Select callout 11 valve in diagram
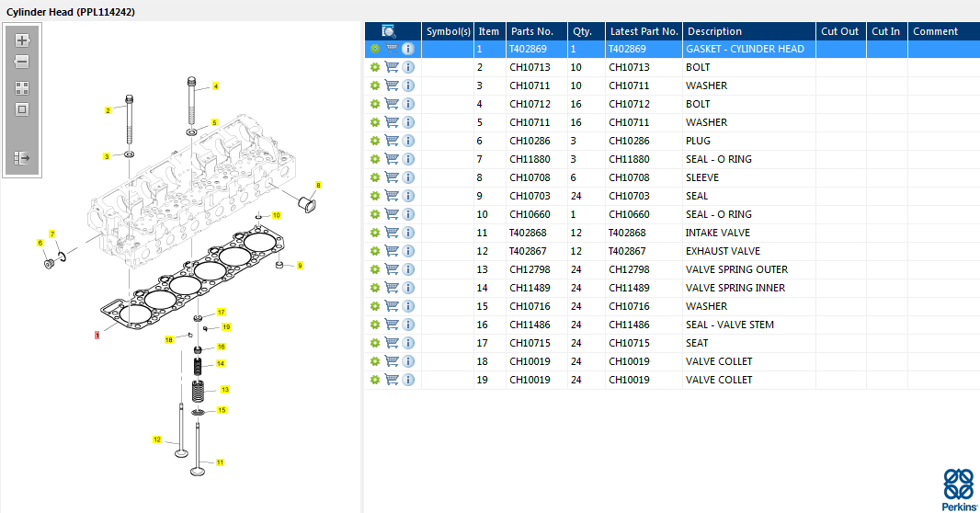Screen dimensions: 980x513 point(220,462)
